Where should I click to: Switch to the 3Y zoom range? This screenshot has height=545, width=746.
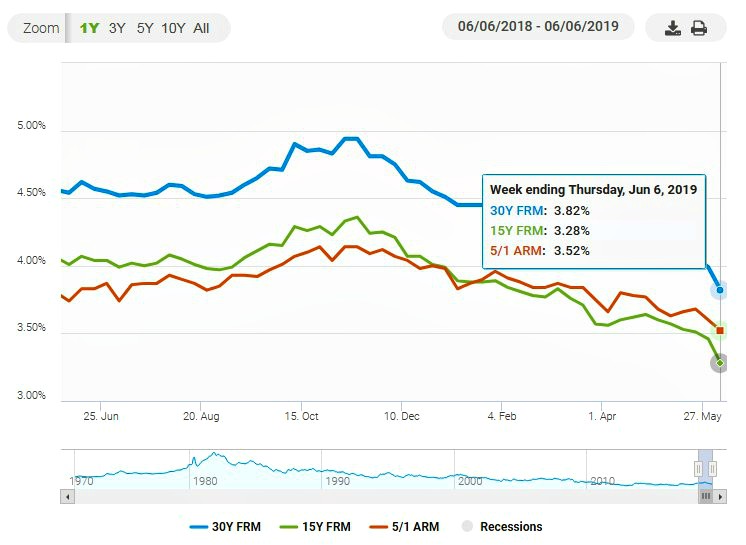tap(117, 28)
